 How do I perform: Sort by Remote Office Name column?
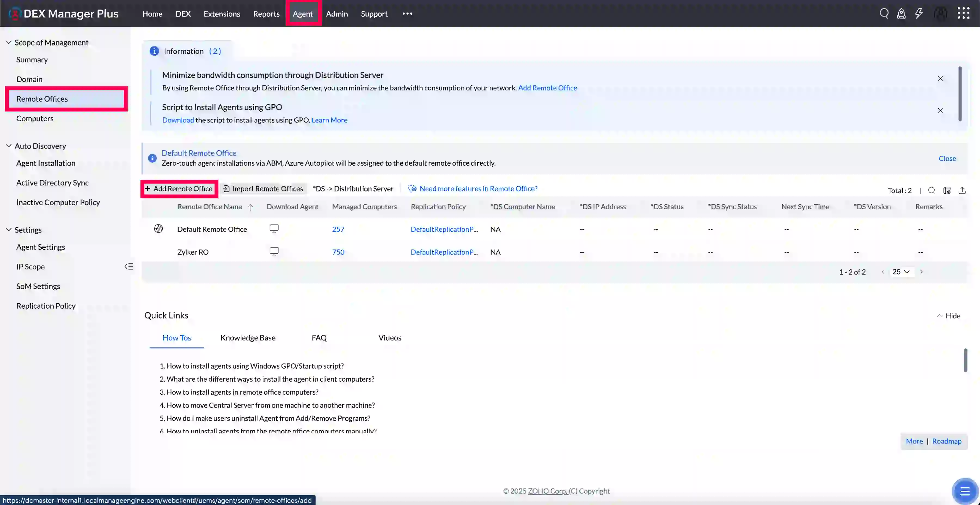[x=210, y=207]
